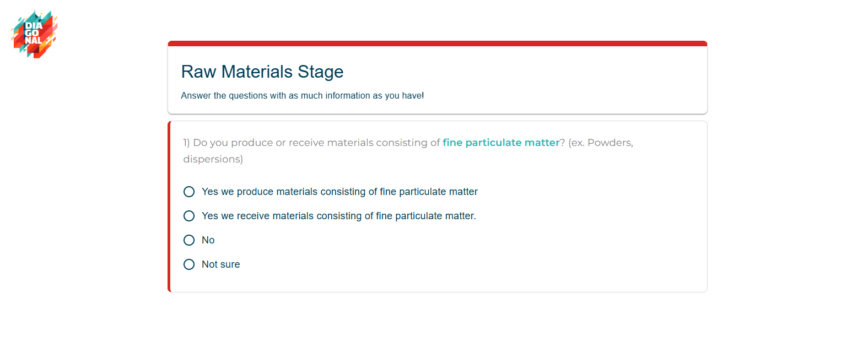The image size is (868, 347).
Task: Click the "Not sure" option label text
Action: (x=220, y=264)
